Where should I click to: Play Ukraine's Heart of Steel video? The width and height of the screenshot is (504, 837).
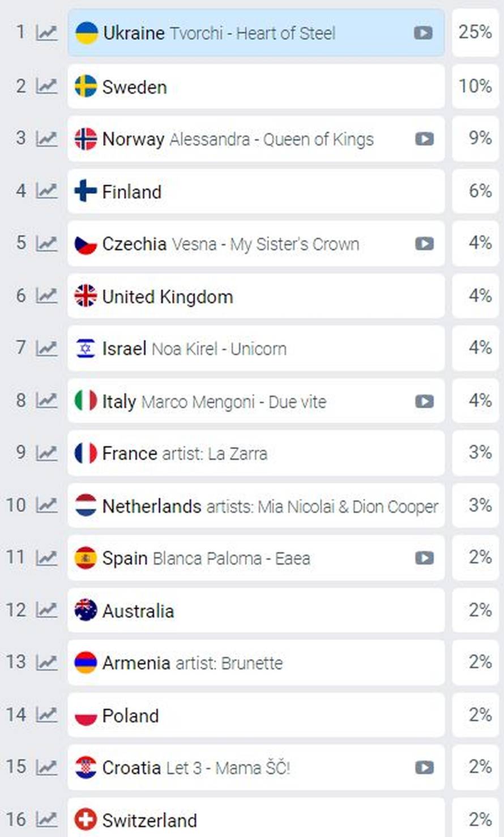coord(422,33)
